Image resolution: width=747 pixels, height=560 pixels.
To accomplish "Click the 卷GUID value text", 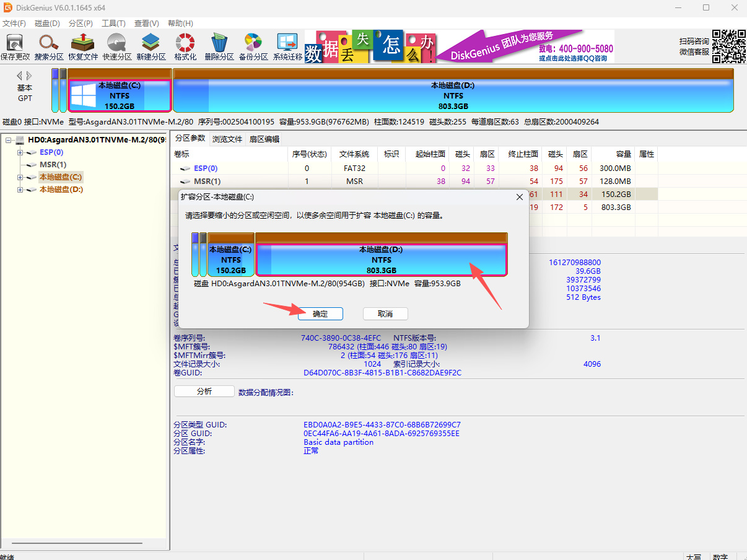I will click(x=382, y=373).
